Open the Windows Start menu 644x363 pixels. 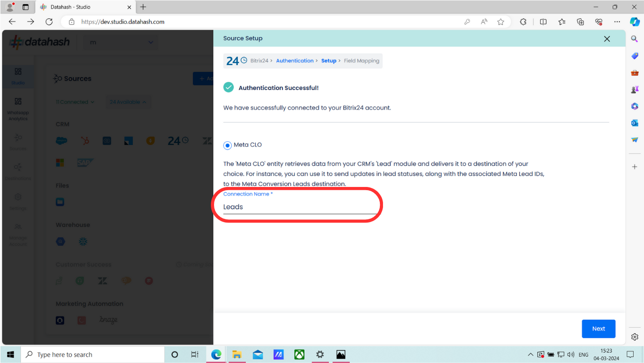[x=10, y=354]
